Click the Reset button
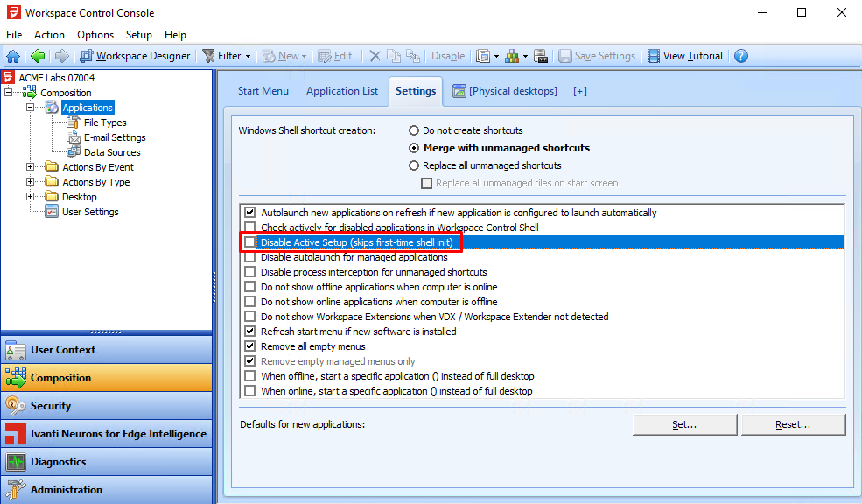The image size is (862, 504). pos(793,424)
